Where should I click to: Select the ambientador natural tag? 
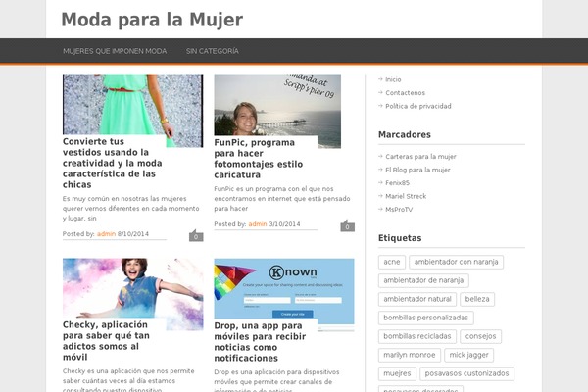pyautogui.click(x=417, y=299)
